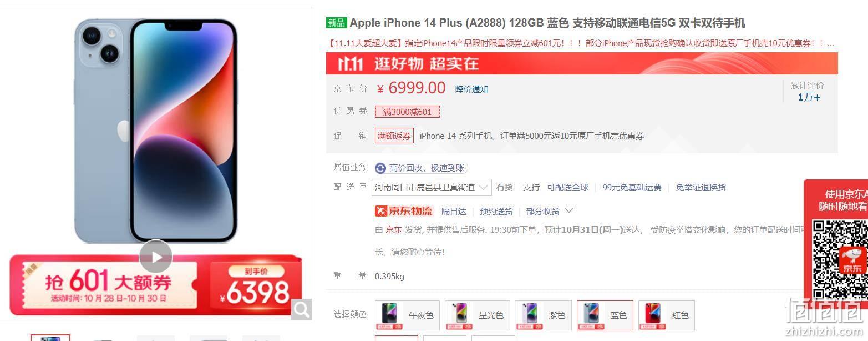
Task: Expand the 部分收货 chevron
Action: [x=568, y=210]
